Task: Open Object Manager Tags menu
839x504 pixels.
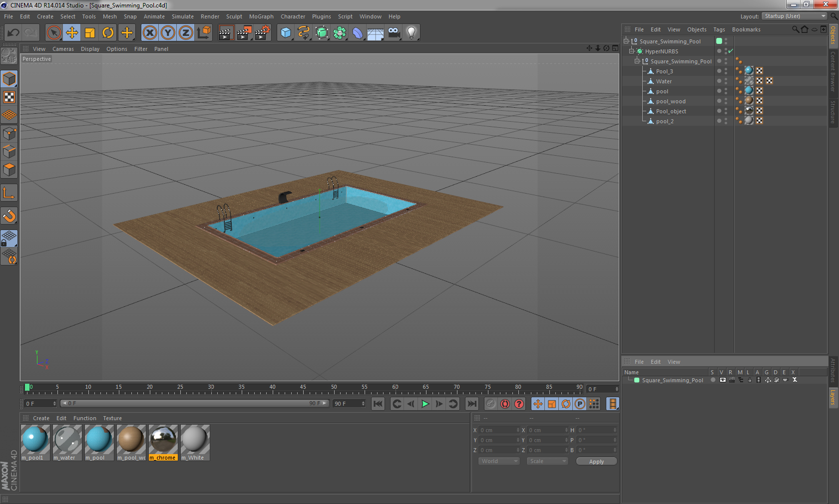Action: coord(719,29)
